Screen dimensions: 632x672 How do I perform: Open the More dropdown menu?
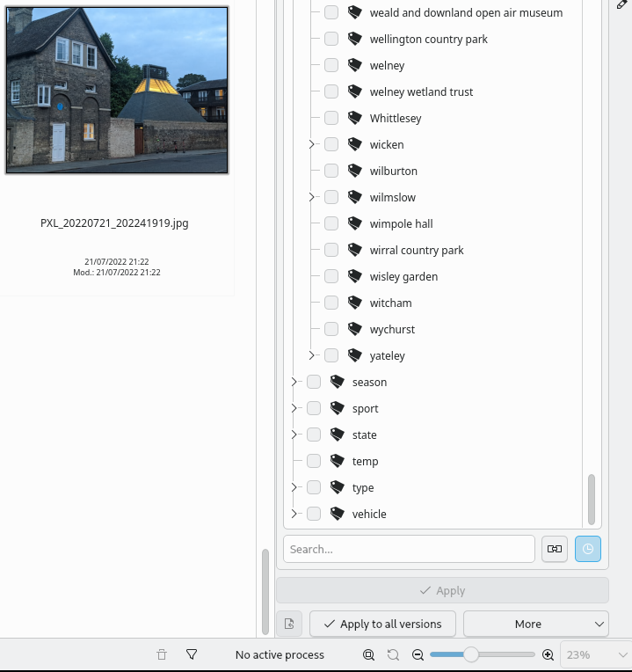coord(535,624)
